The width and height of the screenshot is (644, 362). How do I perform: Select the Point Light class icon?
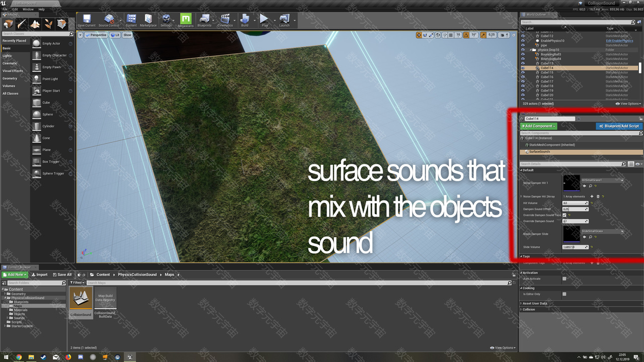point(37,79)
